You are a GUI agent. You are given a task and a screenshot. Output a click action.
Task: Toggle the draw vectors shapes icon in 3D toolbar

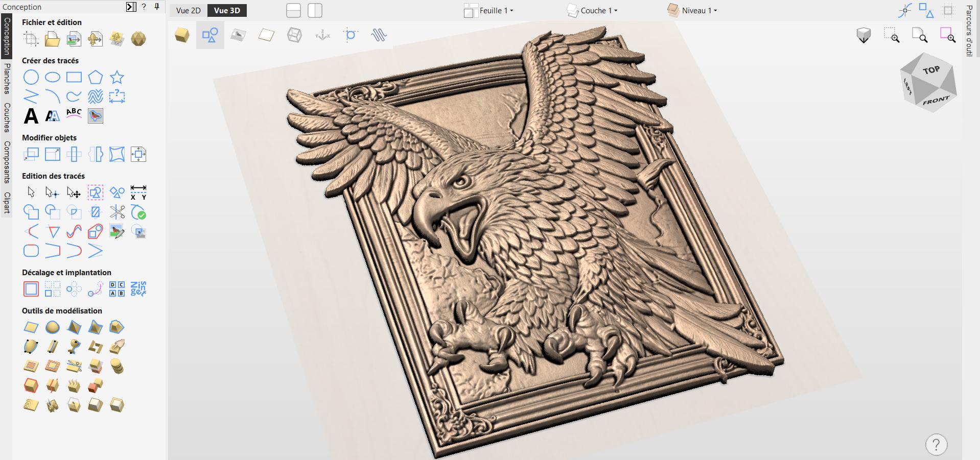(210, 35)
